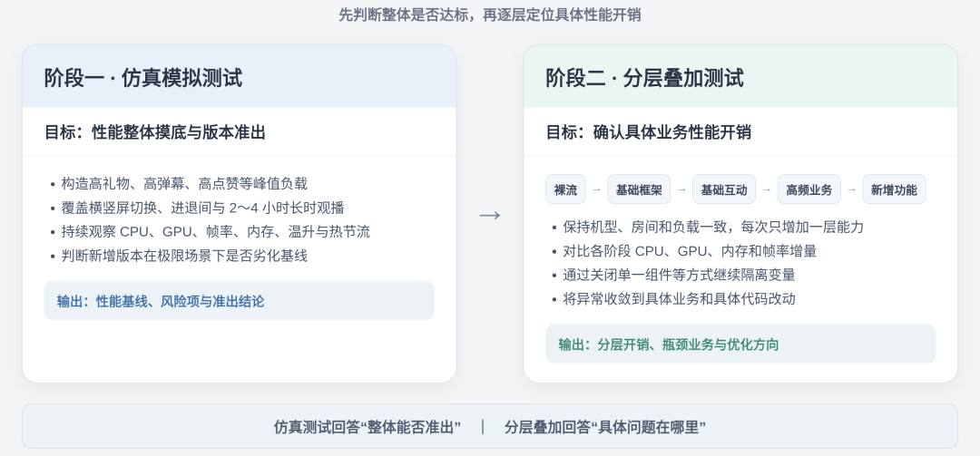Click the arrow between 基础互动 and 高频业务

(766, 189)
